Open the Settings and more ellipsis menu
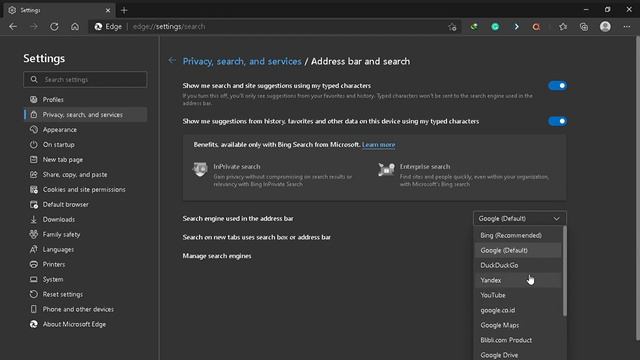This screenshot has width=640, height=360. 627,27
